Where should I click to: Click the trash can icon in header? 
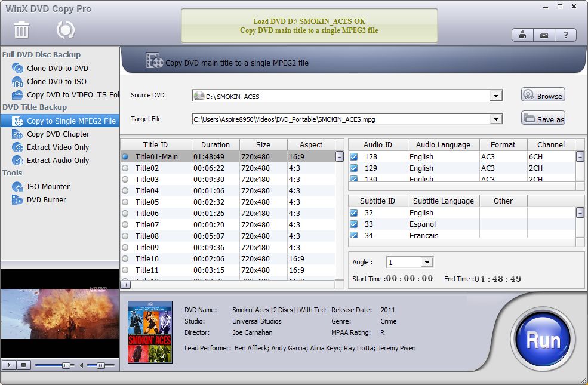pos(21,29)
